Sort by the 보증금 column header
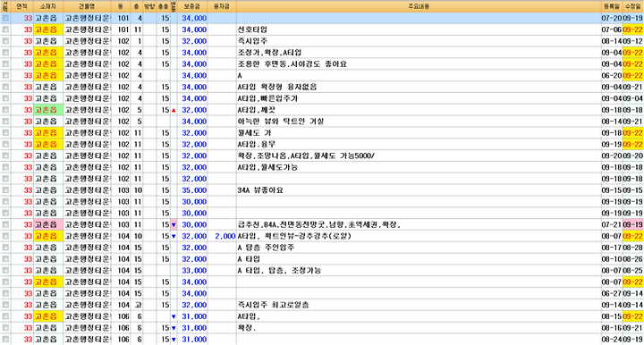 pyautogui.click(x=191, y=6)
